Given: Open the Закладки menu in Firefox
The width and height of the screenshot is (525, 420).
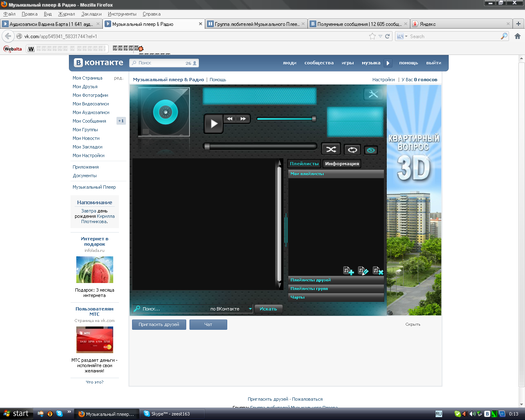Looking at the screenshot, I should (91, 14).
